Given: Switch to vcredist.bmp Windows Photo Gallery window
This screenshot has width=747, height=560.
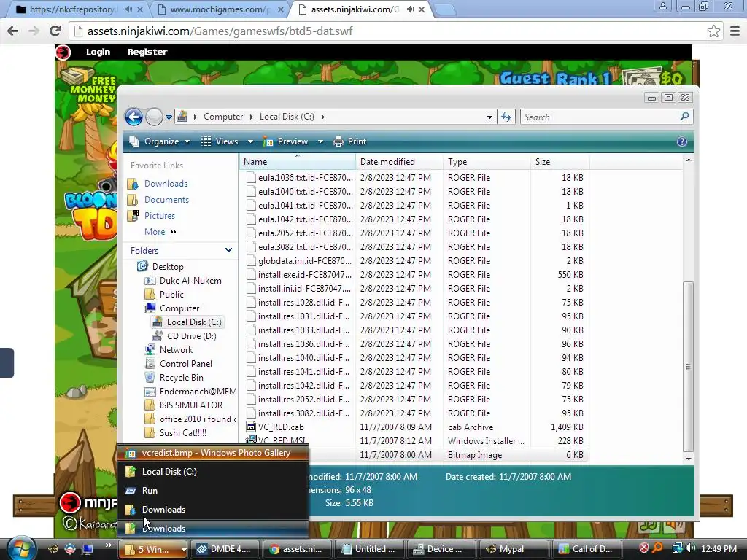Looking at the screenshot, I should pos(213,453).
